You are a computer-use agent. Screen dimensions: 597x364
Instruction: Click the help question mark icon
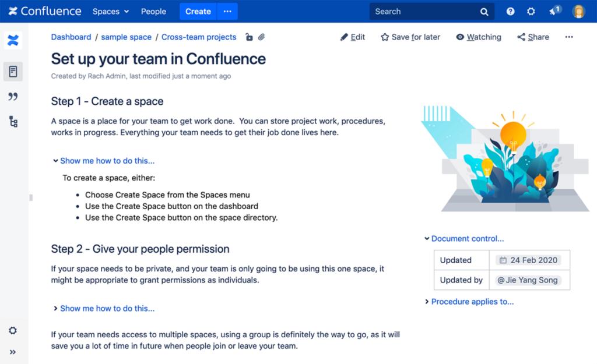511,12
